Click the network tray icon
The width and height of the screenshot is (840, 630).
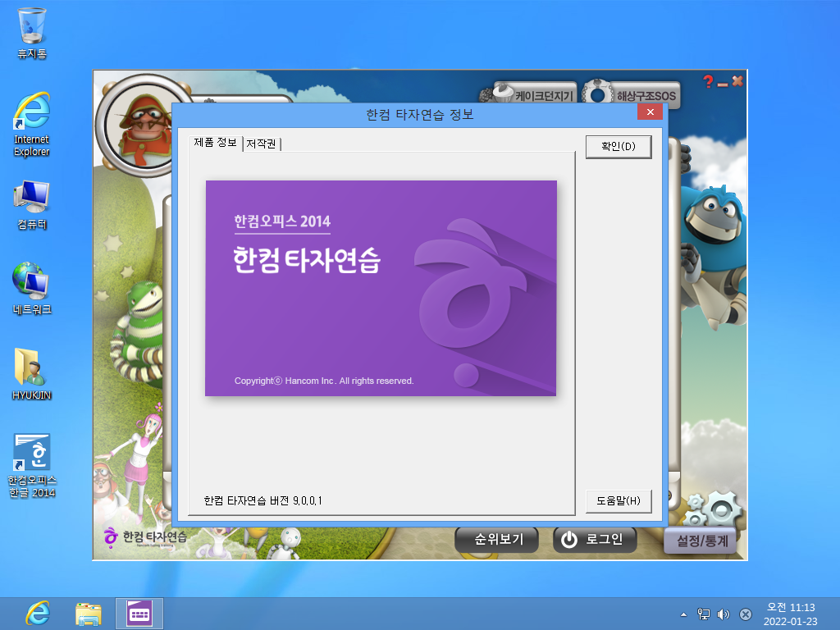[703, 614]
